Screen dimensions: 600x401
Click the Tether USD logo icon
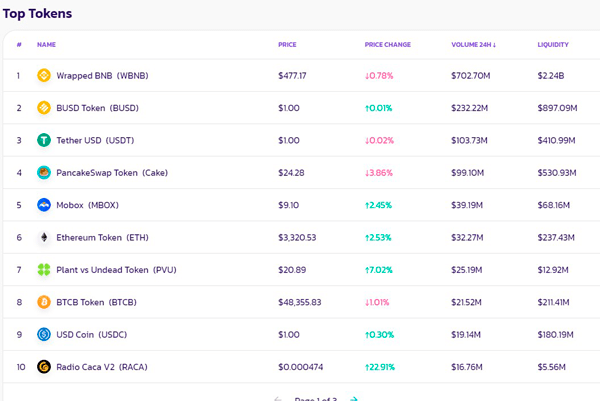coord(44,140)
